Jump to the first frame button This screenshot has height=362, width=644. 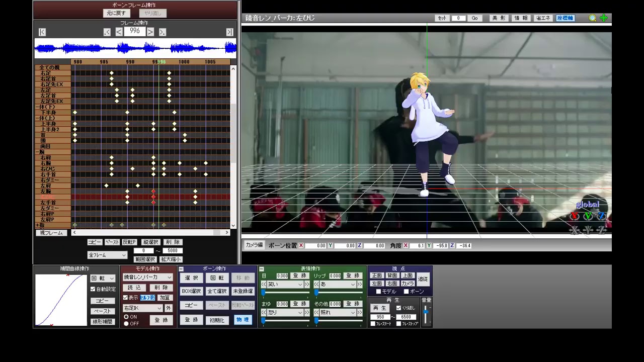(42, 32)
